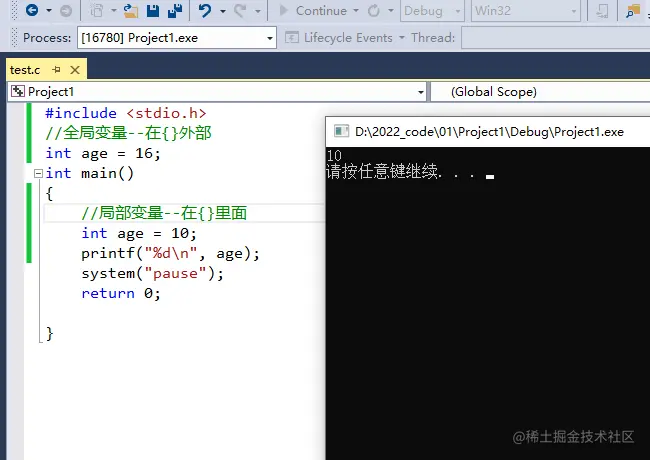The image size is (650, 460).
Task: Click the Lifecycle Events button
Action: coord(339,38)
